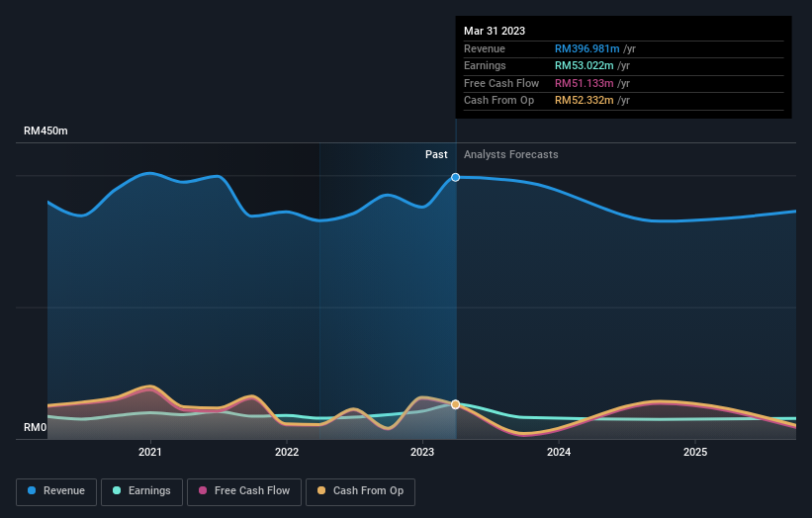Click the 2024 x-axis label

(559, 453)
